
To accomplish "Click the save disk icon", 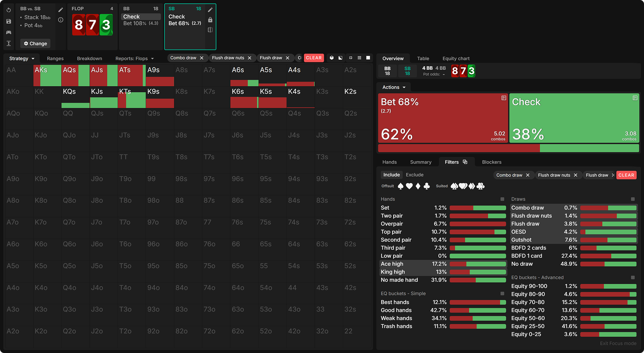I will coord(8,21).
